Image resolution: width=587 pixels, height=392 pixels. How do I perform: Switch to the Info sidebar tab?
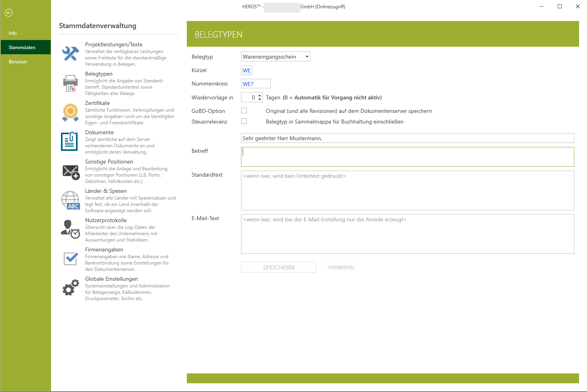13,33
